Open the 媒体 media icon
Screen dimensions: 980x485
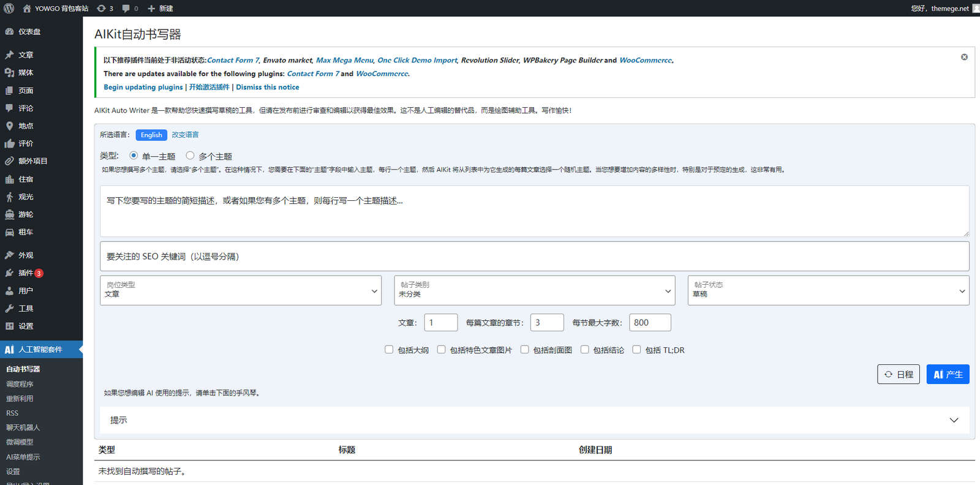tap(9, 73)
